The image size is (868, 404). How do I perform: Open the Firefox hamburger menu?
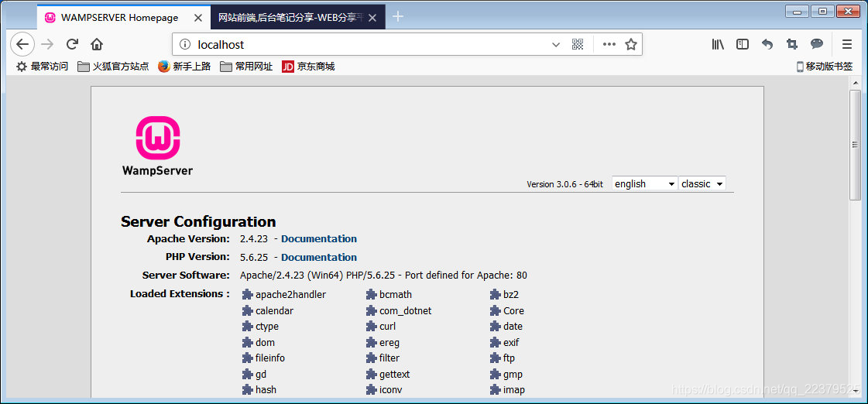(x=847, y=44)
